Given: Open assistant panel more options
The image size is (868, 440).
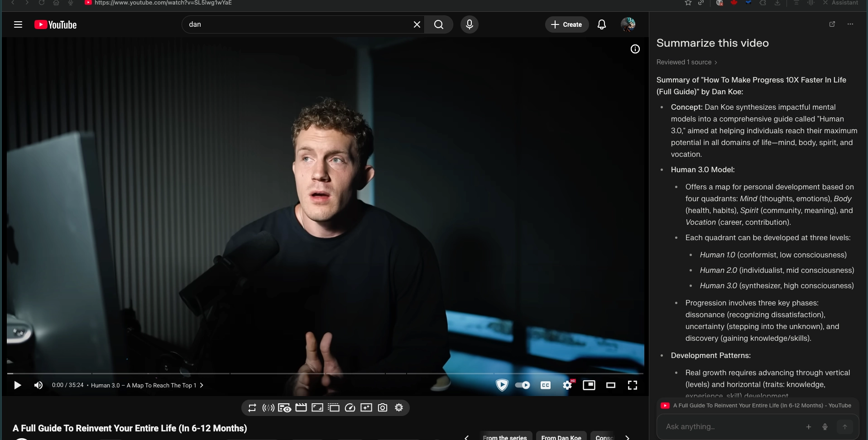Looking at the screenshot, I should pos(850,24).
